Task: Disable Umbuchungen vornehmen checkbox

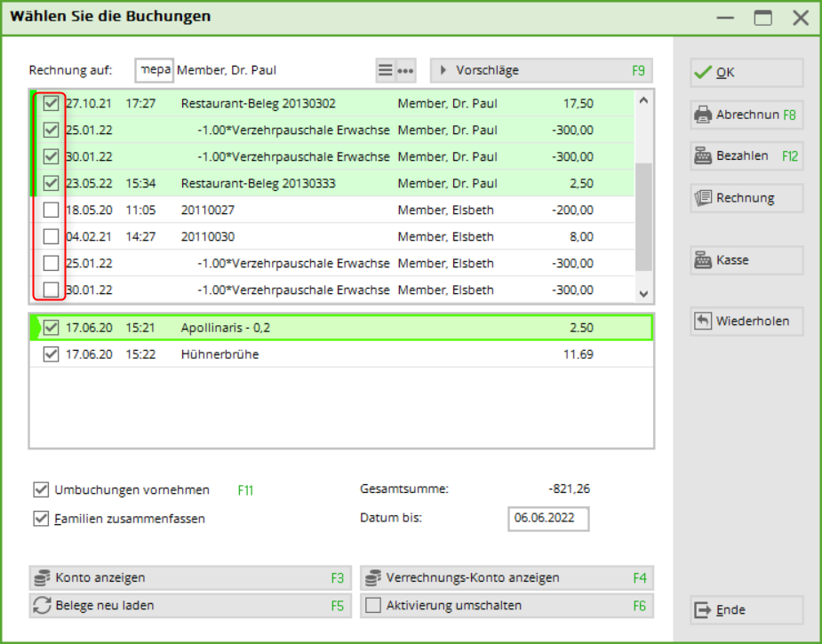Action: (x=41, y=489)
